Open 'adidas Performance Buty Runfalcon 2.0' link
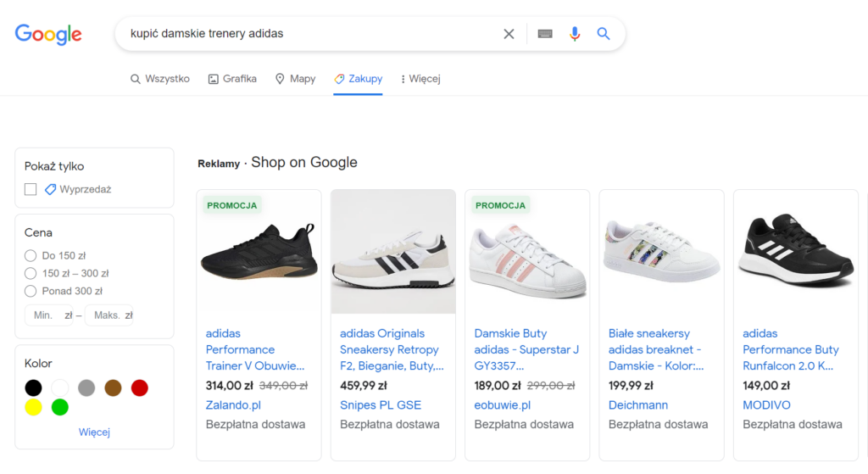 point(791,349)
